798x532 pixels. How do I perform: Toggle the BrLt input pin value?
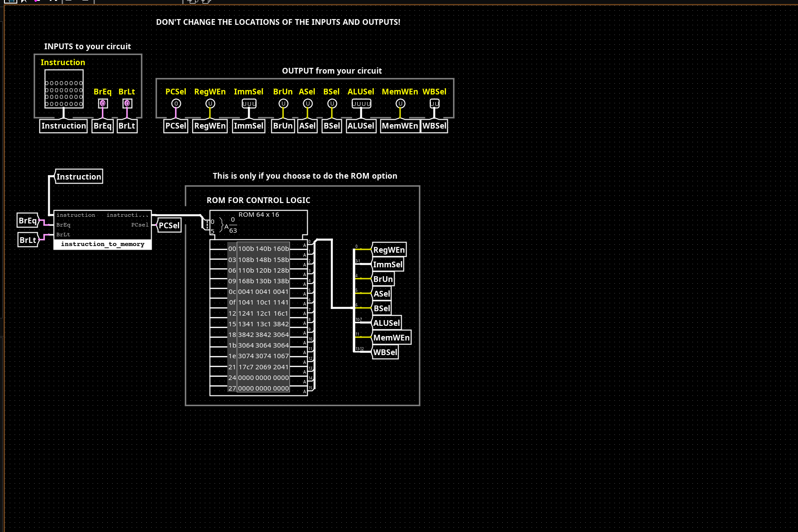point(127,103)
